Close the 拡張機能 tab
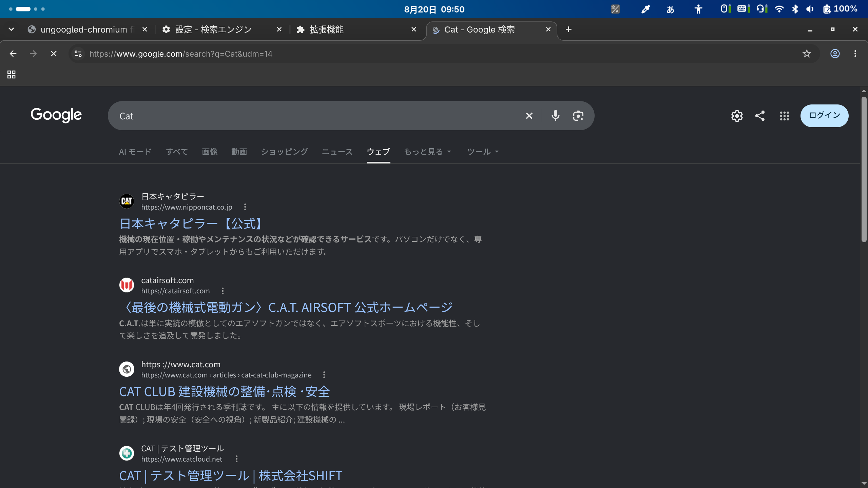The image size is (868, 488). pyautogui.click(x=413, y=30)
